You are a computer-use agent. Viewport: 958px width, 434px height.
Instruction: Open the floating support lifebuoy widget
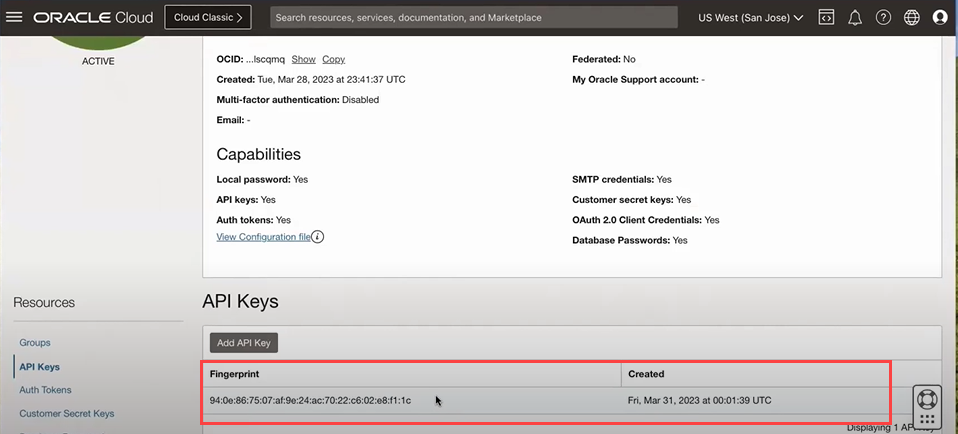pyautogui.click(x=927, y=399)
